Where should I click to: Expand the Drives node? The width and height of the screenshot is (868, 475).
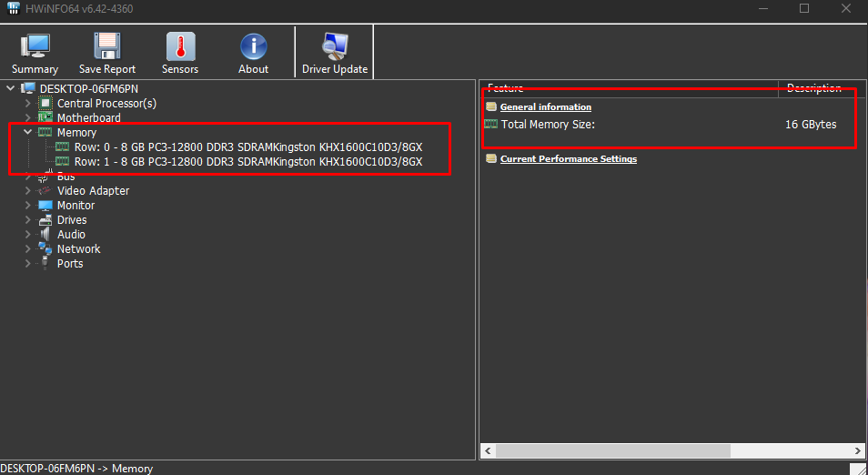[27, 220]
